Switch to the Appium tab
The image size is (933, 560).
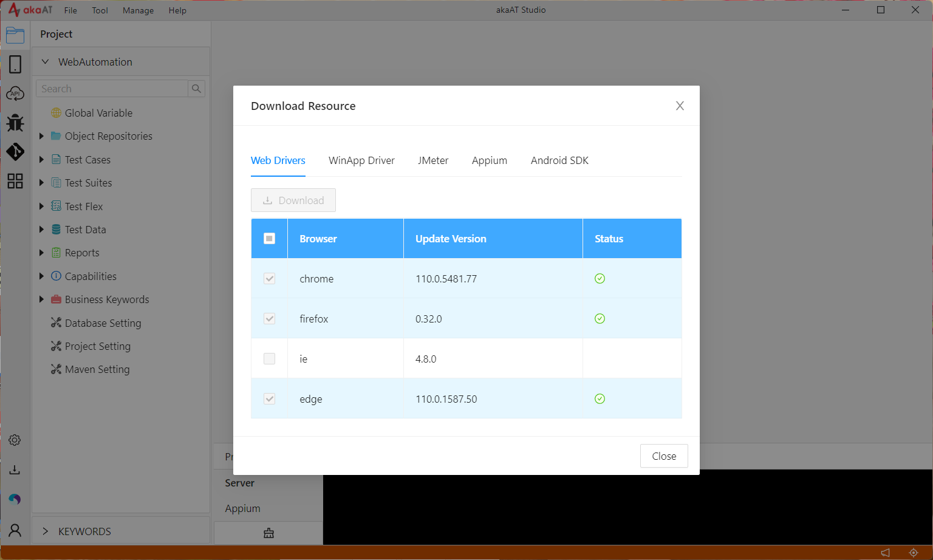pyautogui.click(x=490, y=160)
